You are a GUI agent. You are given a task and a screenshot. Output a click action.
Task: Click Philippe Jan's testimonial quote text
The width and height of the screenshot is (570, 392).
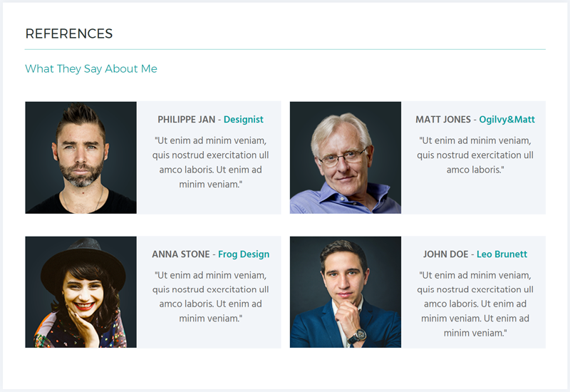click(210, 163)
